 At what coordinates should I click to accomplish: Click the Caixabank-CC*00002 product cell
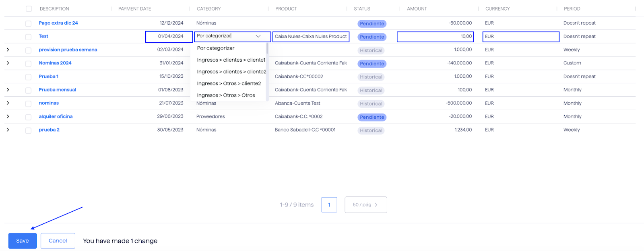(299, 76)
